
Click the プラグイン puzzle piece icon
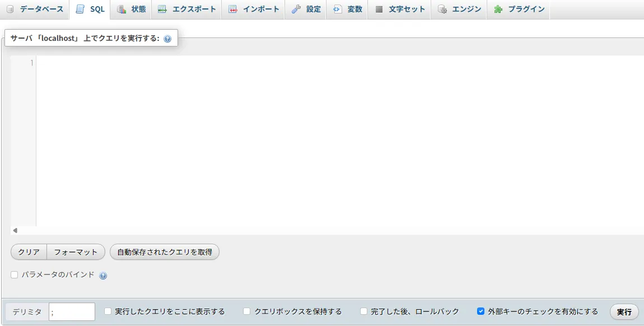click(498, 10)
